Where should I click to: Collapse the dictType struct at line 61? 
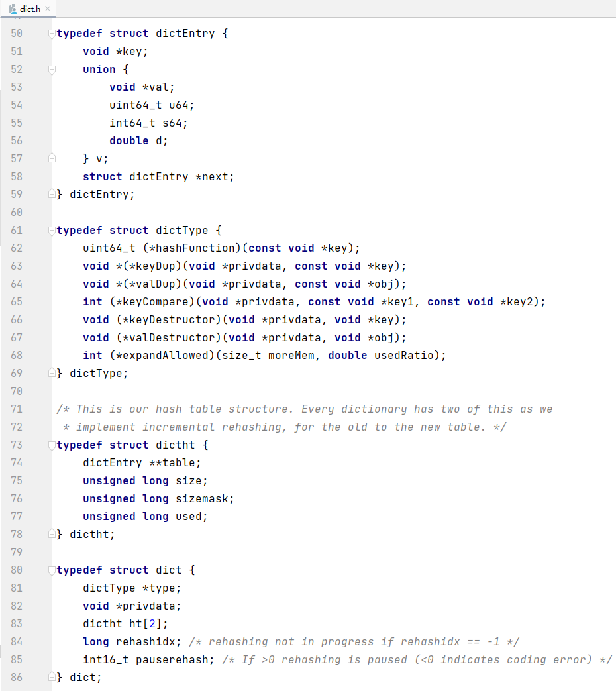(x=52, y=231)
